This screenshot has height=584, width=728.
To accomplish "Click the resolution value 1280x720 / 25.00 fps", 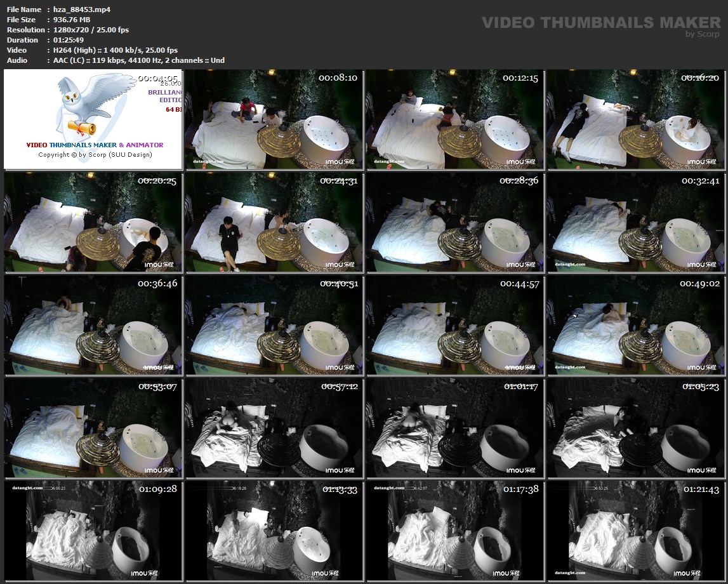I will pyautogui.click(x=91, y=30).
